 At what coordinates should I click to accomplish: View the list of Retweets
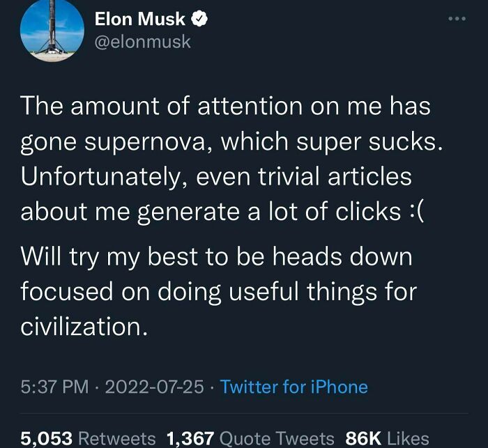[x=116, y=438]
